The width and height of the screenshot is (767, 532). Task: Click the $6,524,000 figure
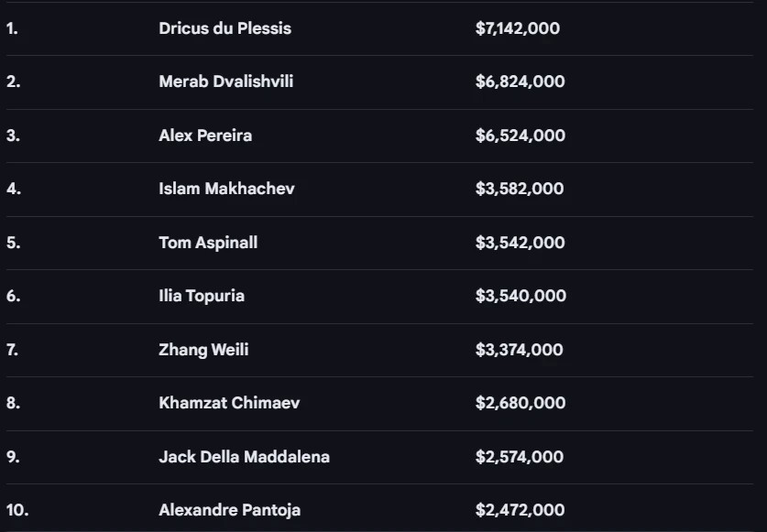click(520, 136)
